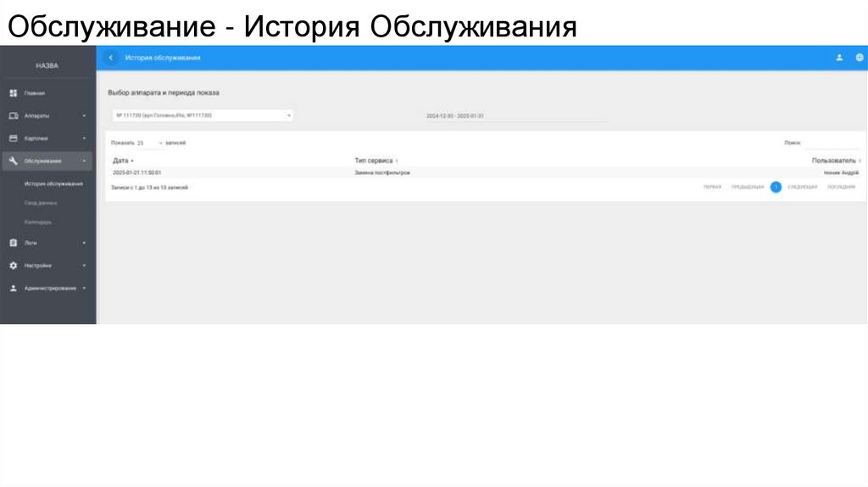Open the Календарь submenu item
Image resolution: width=868 pixels, height=487 pixels.
(x=37, y=222)
